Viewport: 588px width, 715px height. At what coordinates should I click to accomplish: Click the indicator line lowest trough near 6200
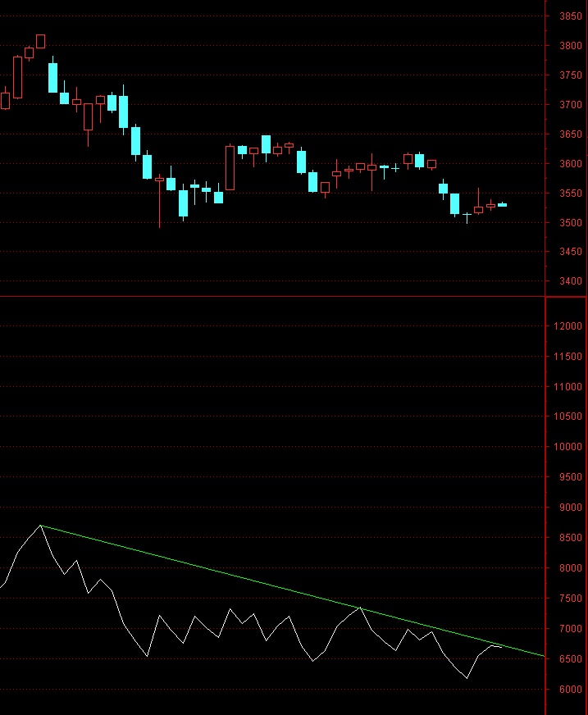point(467,678)
